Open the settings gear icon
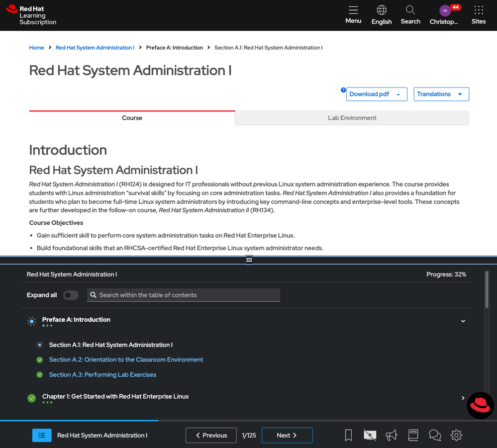 coord(456,435)
